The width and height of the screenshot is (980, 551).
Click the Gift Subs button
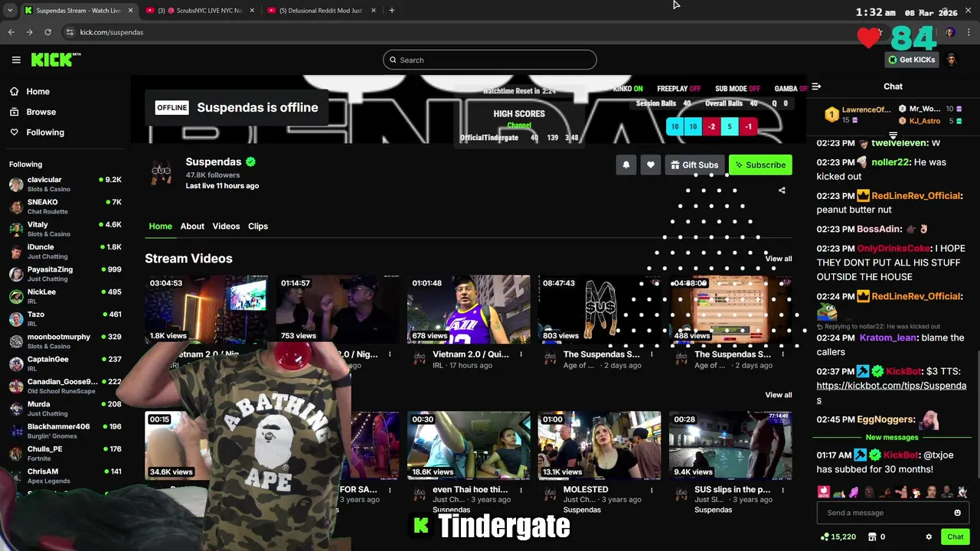(x=694, y=165)
